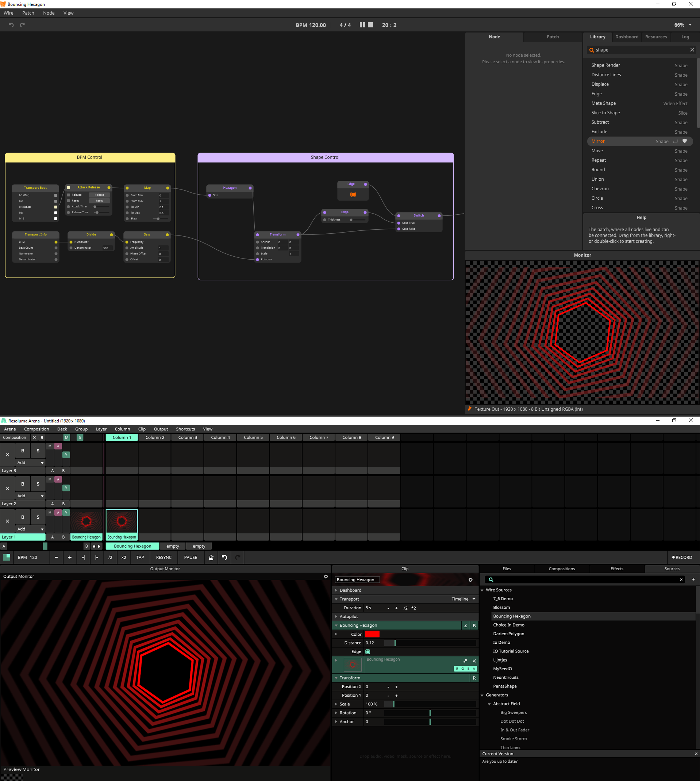Toggle the 1/4 (Beat) output in Transport Beat node
Viewport: 700px width, 781px height.
pyautogui.click(x=56, y=207)
